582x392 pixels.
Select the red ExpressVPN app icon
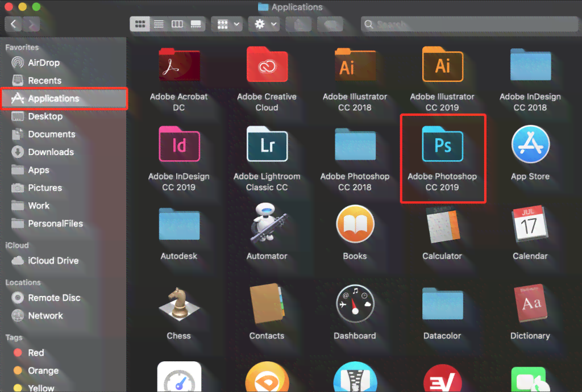[442, 378]
